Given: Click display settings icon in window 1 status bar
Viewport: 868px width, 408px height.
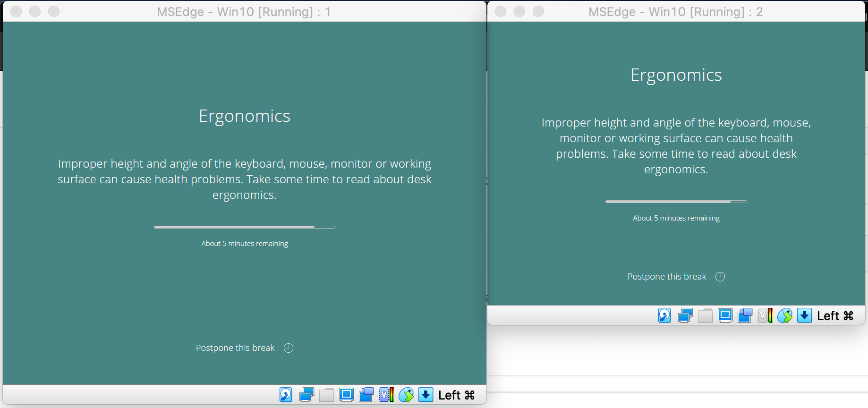Looking at the screenshot, I should click(346, 395).
